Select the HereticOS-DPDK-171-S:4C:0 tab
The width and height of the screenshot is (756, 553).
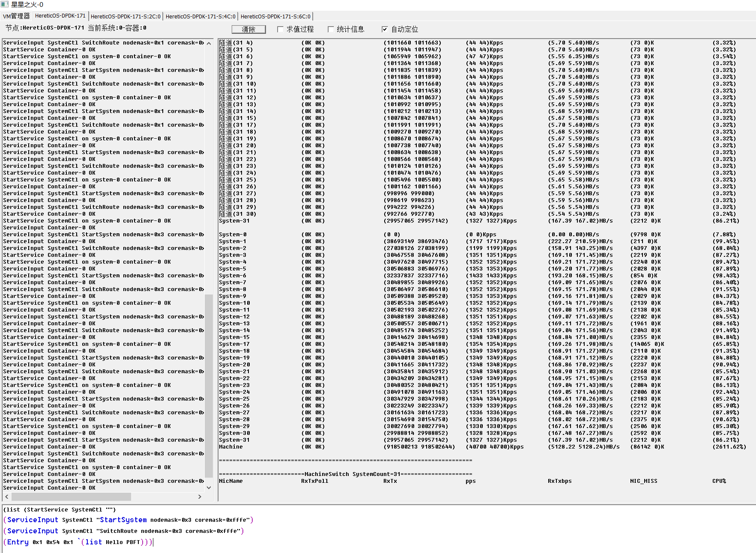click(200, 16)
